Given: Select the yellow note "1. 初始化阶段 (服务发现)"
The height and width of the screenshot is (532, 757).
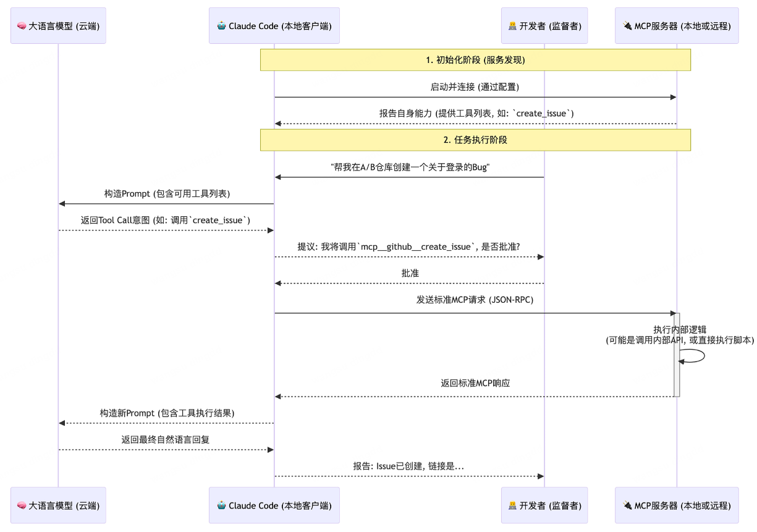Looking at the screenshot, I should 475,60.
